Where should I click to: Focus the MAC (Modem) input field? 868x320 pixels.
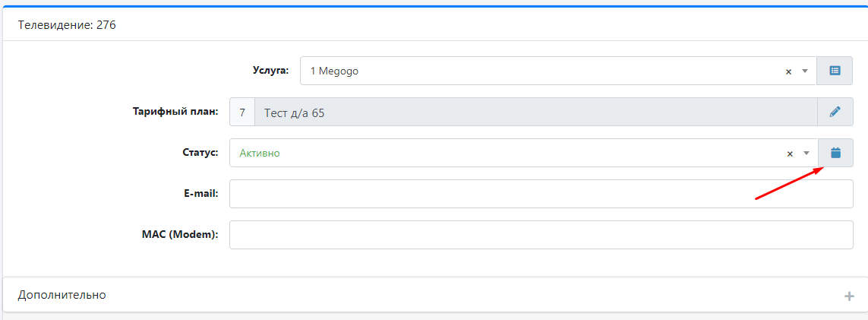click(x=541, y=235)
